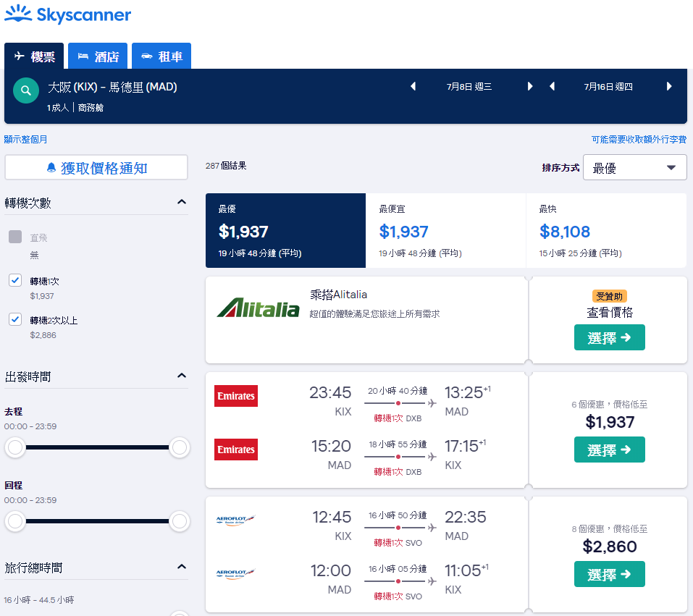The width and height of the screenshot is (693, 616).
Task: Collapse the 旅行總時間 filter section
Action: tap(182, 567)
